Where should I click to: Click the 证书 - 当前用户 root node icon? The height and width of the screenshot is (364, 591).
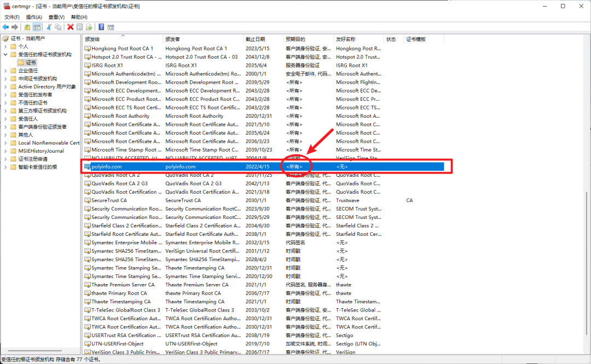(5, 38)
